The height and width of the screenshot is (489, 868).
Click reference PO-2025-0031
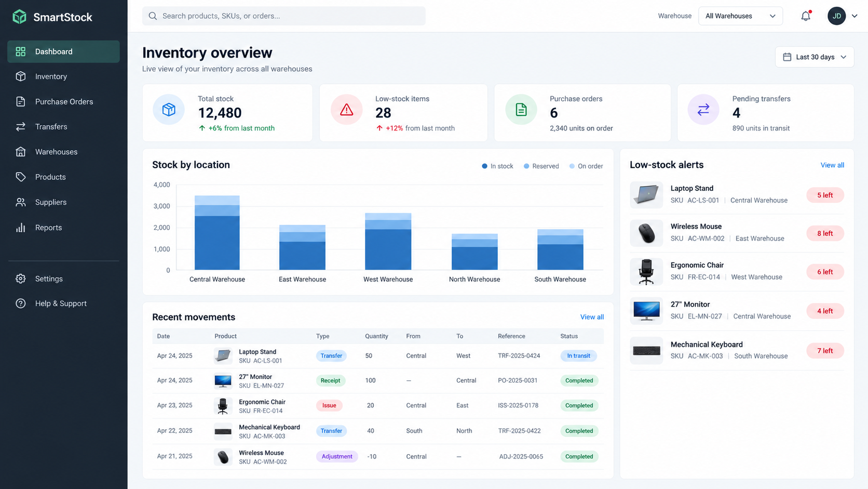(518, 380)
